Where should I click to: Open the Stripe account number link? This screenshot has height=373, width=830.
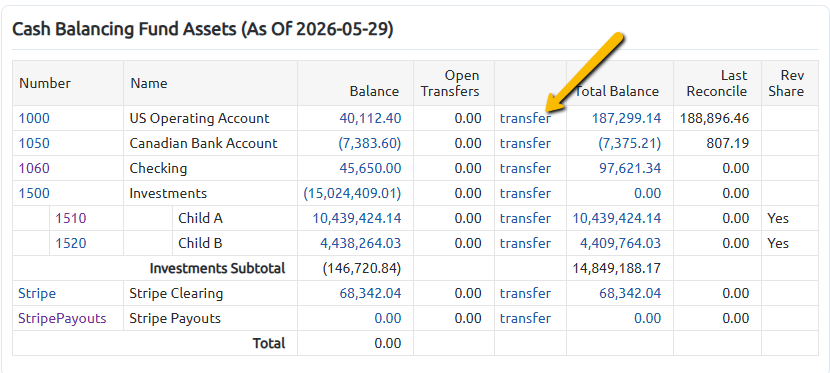[x=37, y=294]
